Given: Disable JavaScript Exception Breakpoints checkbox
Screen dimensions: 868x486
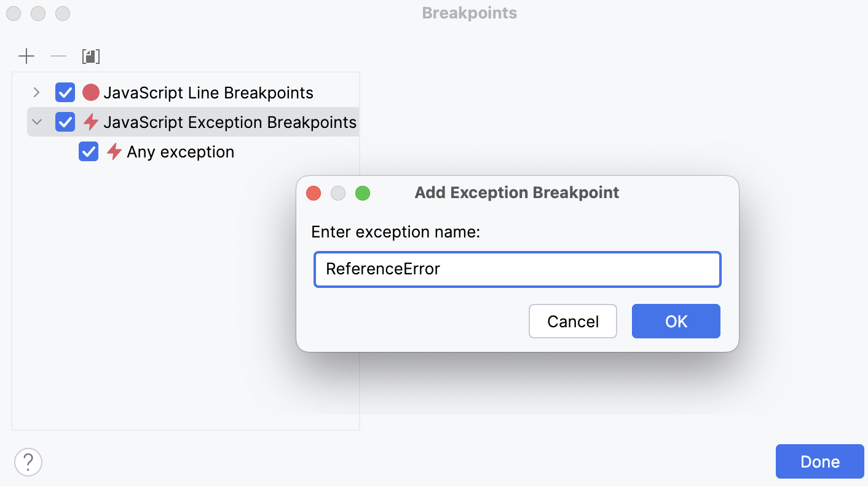Looking at the screenshot, I should (x=65, y=122).
